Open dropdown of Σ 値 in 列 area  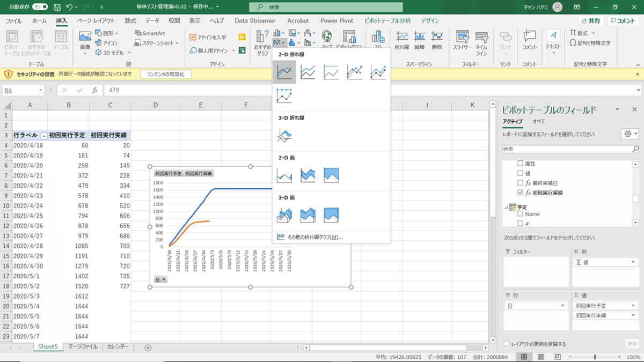634,262
